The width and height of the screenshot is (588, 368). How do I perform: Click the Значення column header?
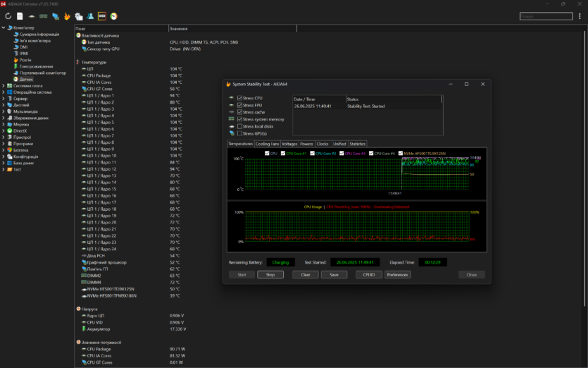232,28
